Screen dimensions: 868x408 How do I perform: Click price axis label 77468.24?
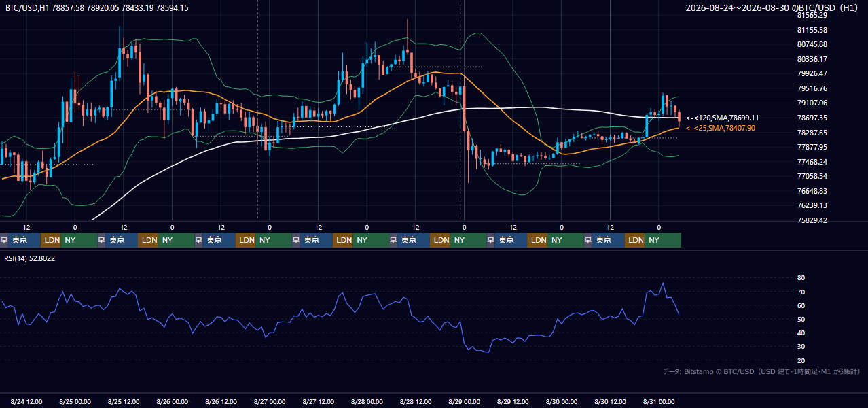pyautogui.click(x=812, y=162)
